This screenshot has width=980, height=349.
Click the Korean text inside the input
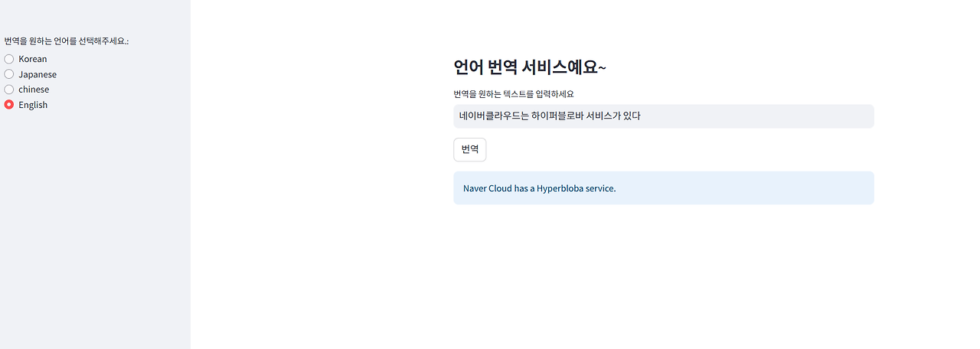tap(550, 116)
